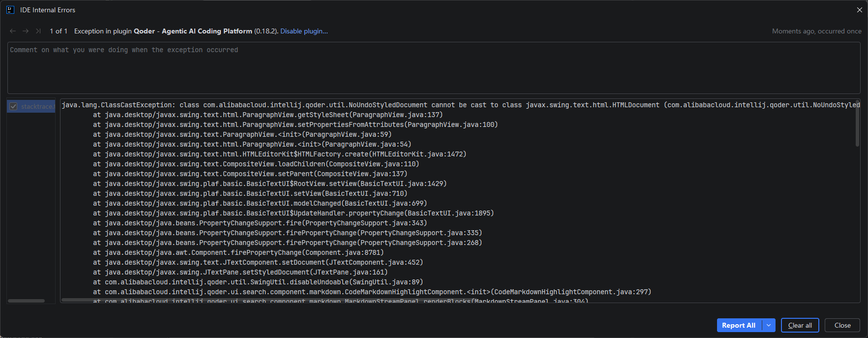
Task: Click the stack trace vertical scrollbar
Action: 857,123
